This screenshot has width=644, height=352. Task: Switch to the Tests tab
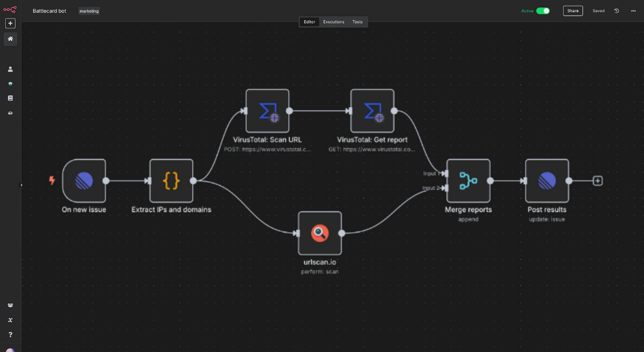coord(358,22)
